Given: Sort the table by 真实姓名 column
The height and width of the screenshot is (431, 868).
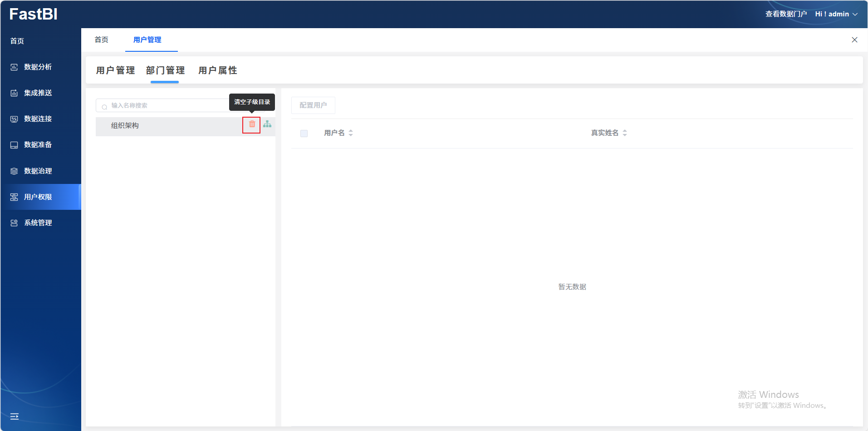Looking at the screenshot, I should click(x=625, y=133).
